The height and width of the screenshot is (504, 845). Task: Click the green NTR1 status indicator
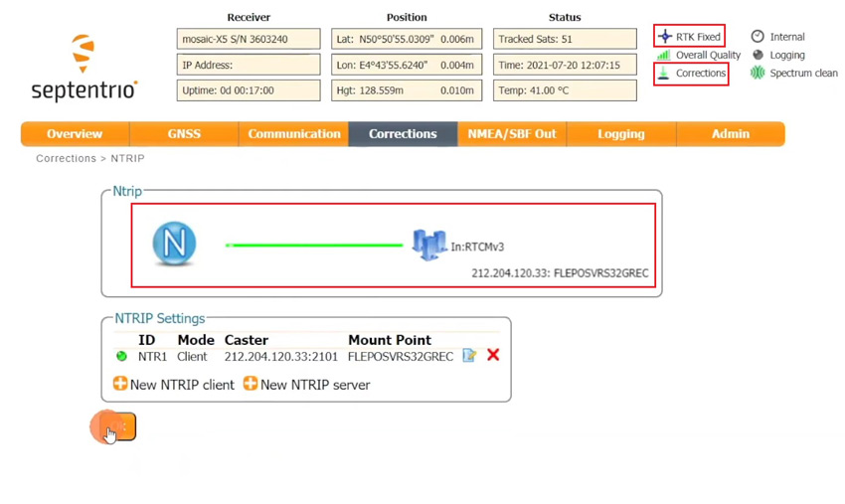click(121, 356)
